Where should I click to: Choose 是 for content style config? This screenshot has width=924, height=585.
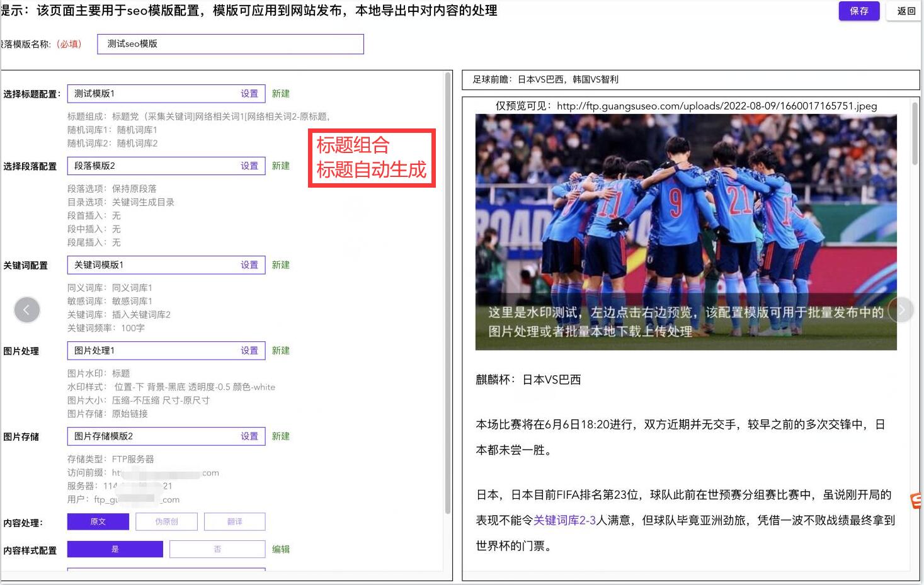click(x=115, y=549)
